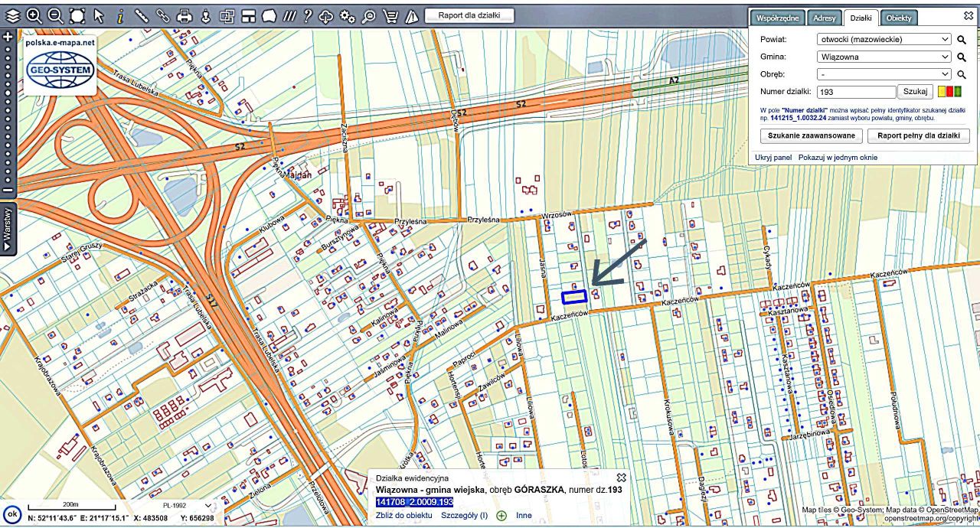Viewport: 980px width, 528px height.
Task: Select the zoom in magnifier tool
Action: 34,15
